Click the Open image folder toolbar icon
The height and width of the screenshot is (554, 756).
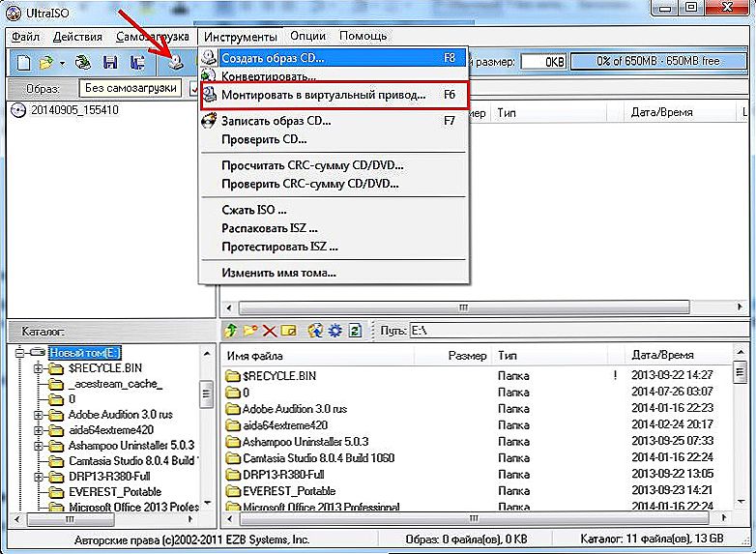(46, 63)
